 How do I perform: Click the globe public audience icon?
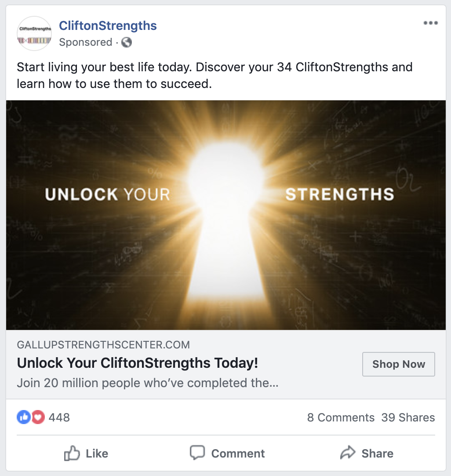pos(127,42)
